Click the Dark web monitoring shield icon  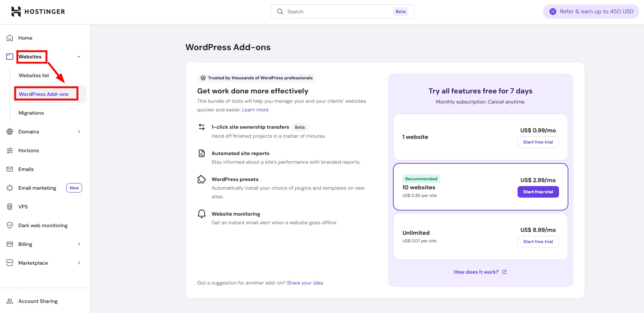coord(10,225)
